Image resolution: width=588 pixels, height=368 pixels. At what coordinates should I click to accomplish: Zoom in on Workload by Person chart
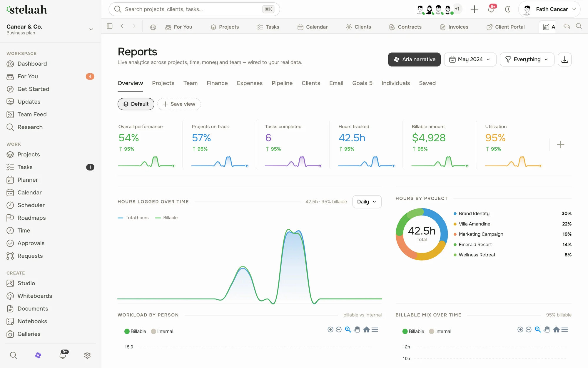[x=330, y=330]
